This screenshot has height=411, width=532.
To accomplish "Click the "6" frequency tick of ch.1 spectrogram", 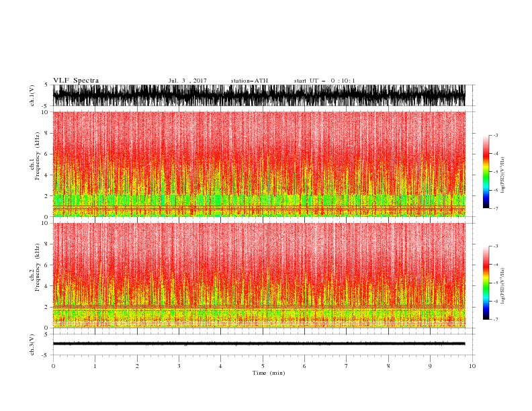I will [47, 154].
